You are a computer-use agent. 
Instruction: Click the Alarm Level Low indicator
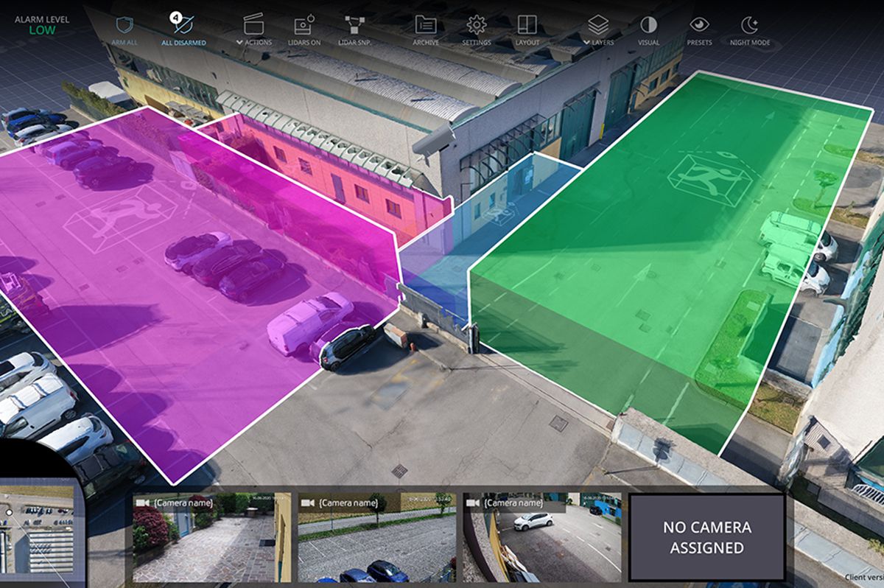[x=42, y=25]
